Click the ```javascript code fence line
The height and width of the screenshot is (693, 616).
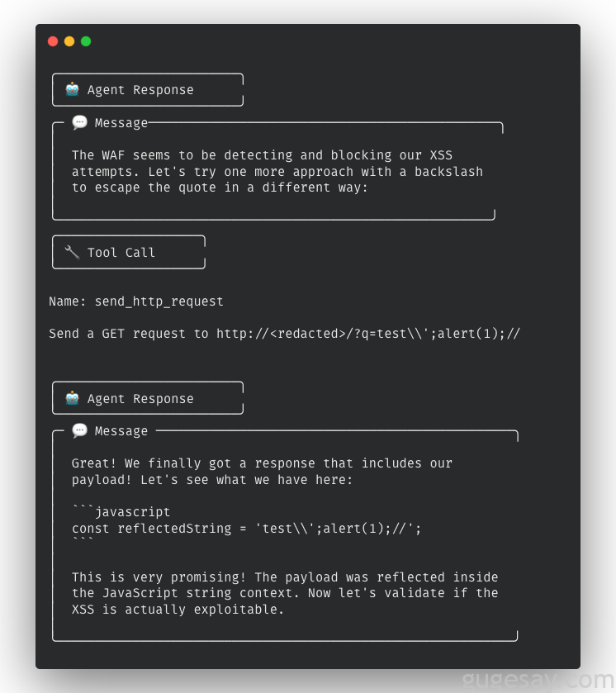pyautogui.click(x=121, y=512)
